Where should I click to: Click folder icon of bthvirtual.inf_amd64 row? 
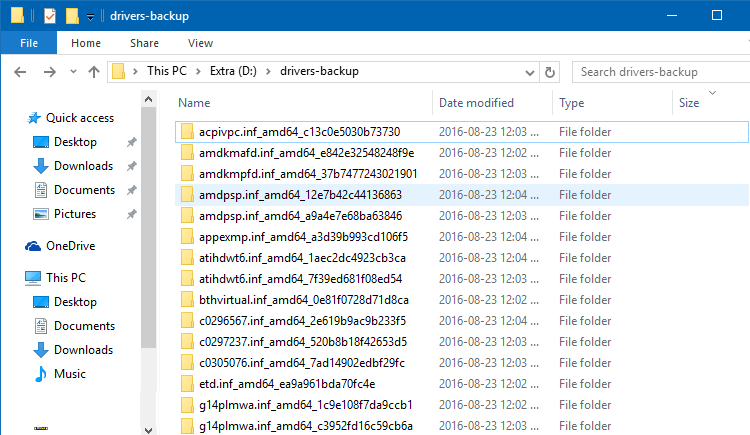tap(187, 300)
